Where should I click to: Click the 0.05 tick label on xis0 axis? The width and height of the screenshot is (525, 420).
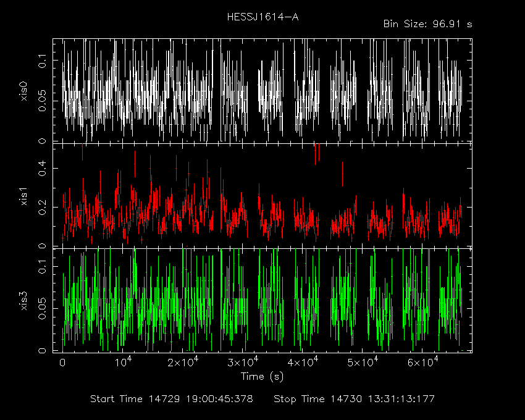pos(42,101)
